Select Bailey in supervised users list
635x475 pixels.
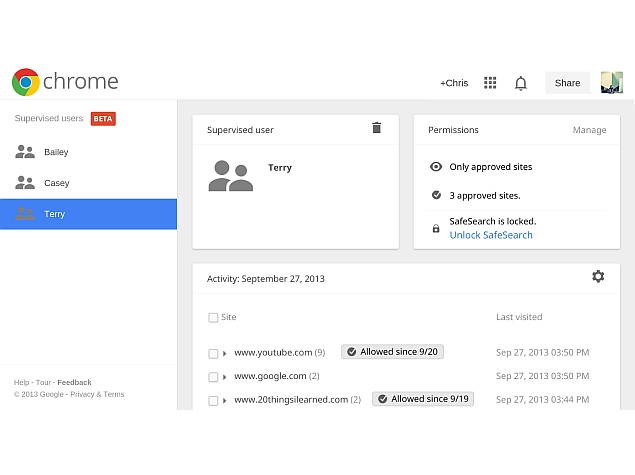pos(88,152)
